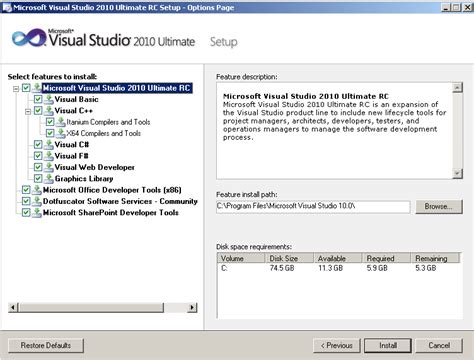Click the feature tree horizontal scrollbar thumb
The width and height of the screenshot is (474, 360).
(91, 307)
